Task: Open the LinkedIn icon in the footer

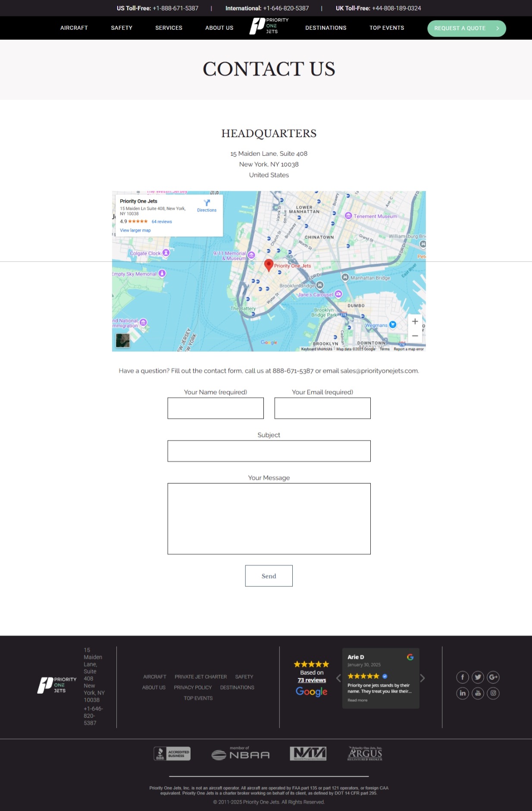Action: (463, 693)
